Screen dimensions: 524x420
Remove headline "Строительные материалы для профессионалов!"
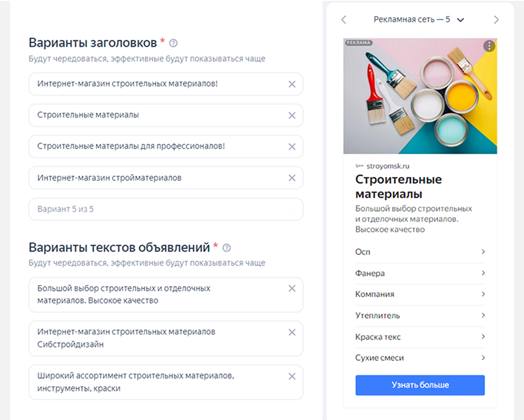(292, 147)
